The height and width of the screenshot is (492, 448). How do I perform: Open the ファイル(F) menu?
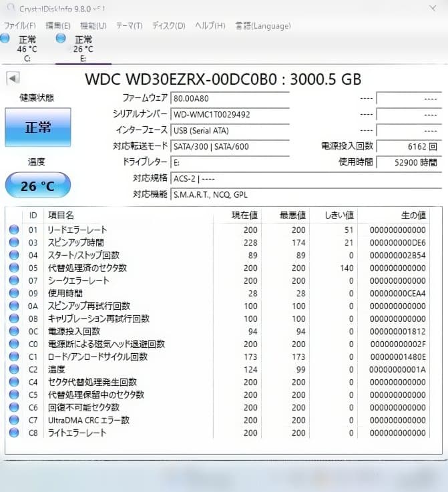pos(20,25)
